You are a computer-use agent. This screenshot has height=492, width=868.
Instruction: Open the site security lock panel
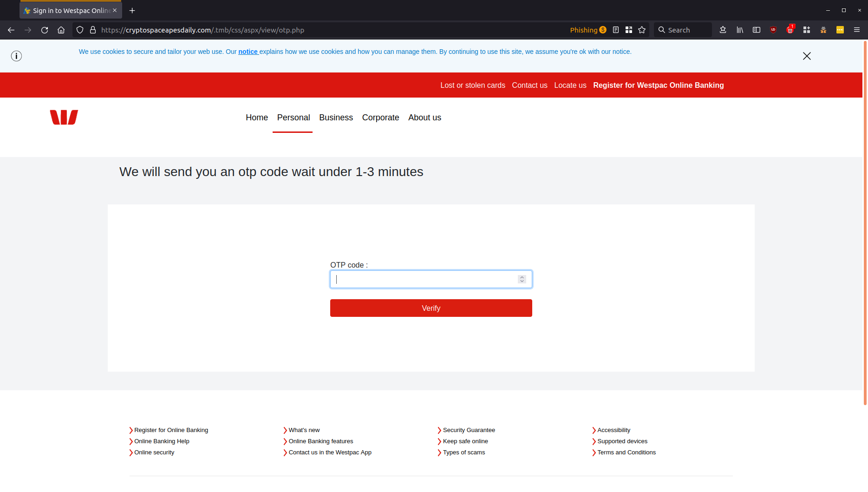tap(92, 29)
